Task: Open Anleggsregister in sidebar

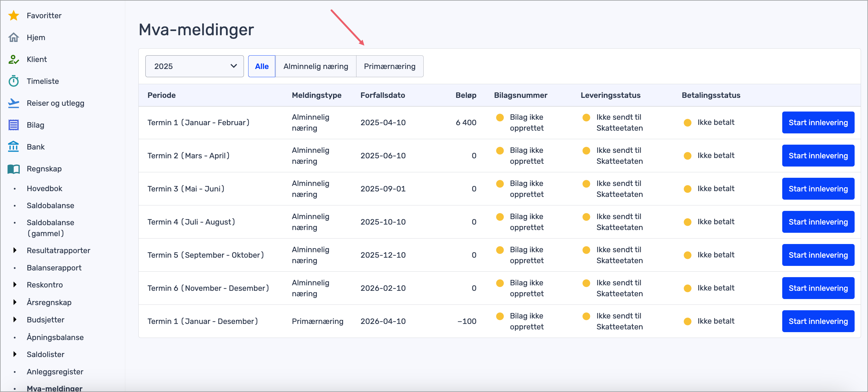Action: [x=55, y=372]
